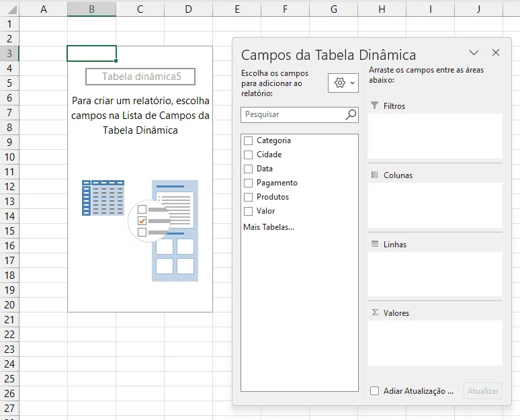Select row header 10
This screenshot has width=520, height=420.
(9, 157)
